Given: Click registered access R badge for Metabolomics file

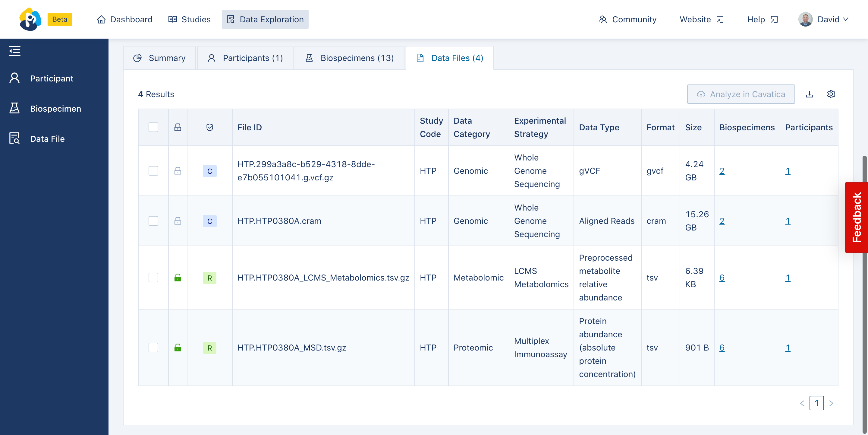Looking at the screenshot, I should coord(209,278).
